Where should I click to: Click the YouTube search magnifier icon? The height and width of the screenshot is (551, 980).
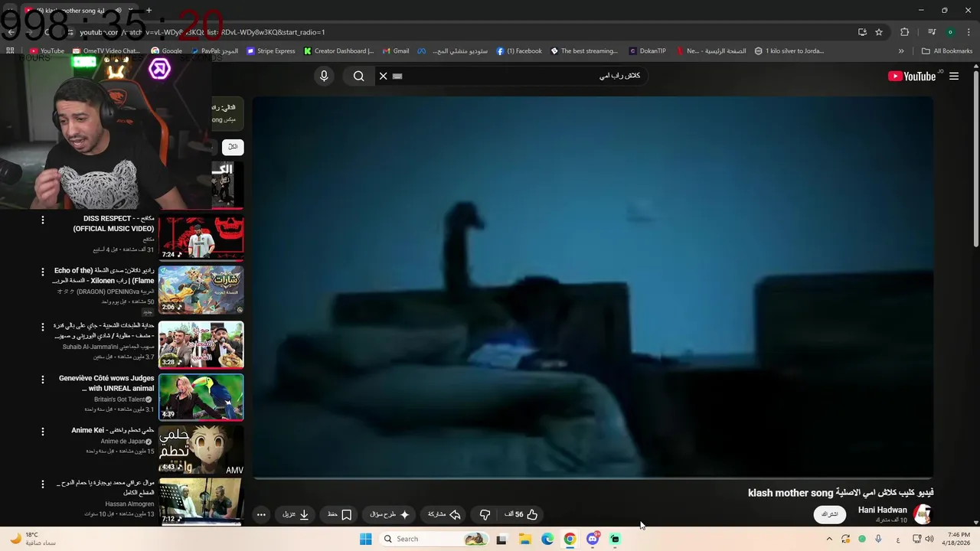[358, 76]
